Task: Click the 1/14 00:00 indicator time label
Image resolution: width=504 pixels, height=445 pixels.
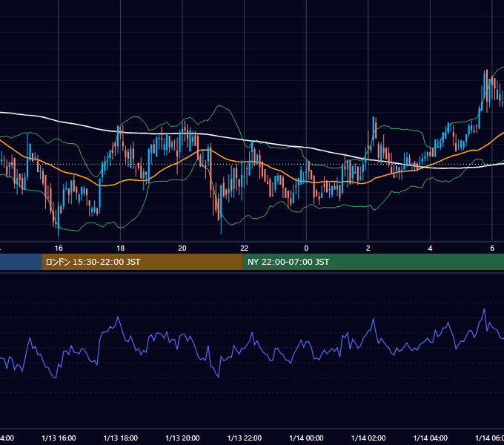Action: coord(306,438)
